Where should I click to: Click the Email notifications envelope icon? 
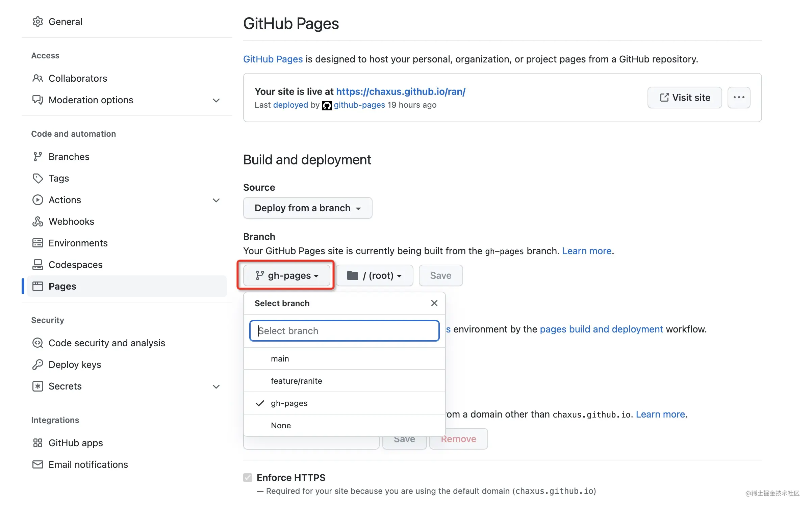(x=37, y=464)
